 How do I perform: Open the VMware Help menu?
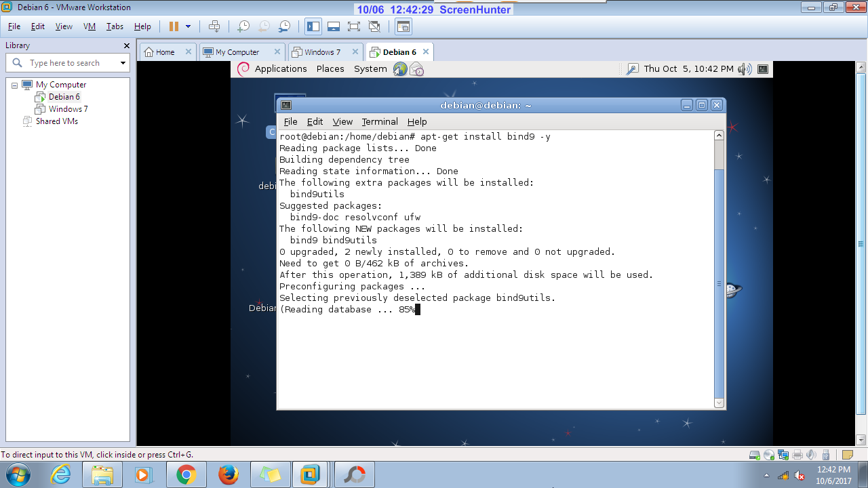point(142,26)
